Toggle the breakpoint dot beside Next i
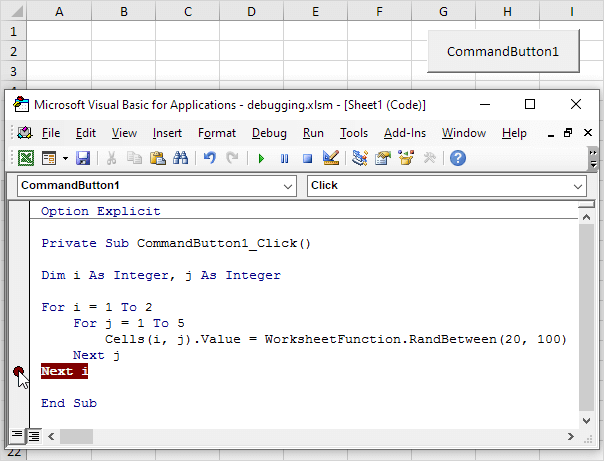The image size is (604, 461). [19, 372]
